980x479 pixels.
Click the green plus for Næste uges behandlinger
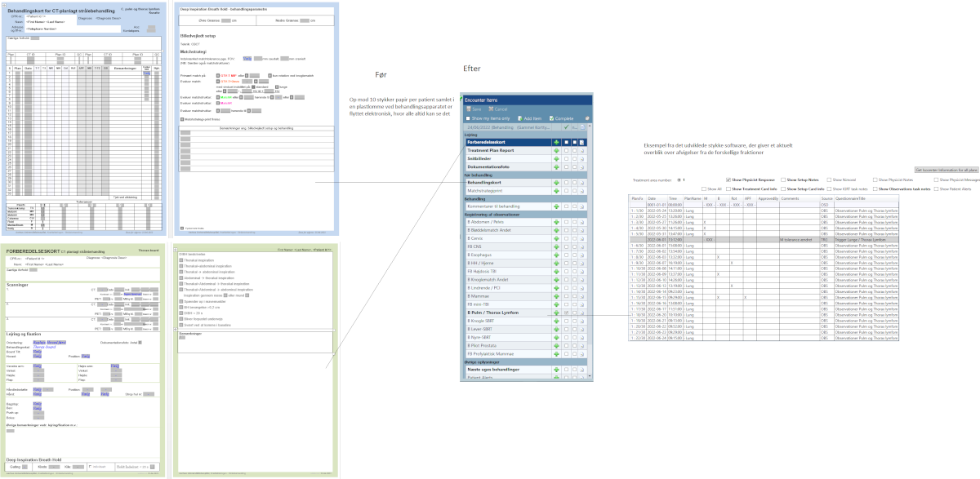click(556, 370)
